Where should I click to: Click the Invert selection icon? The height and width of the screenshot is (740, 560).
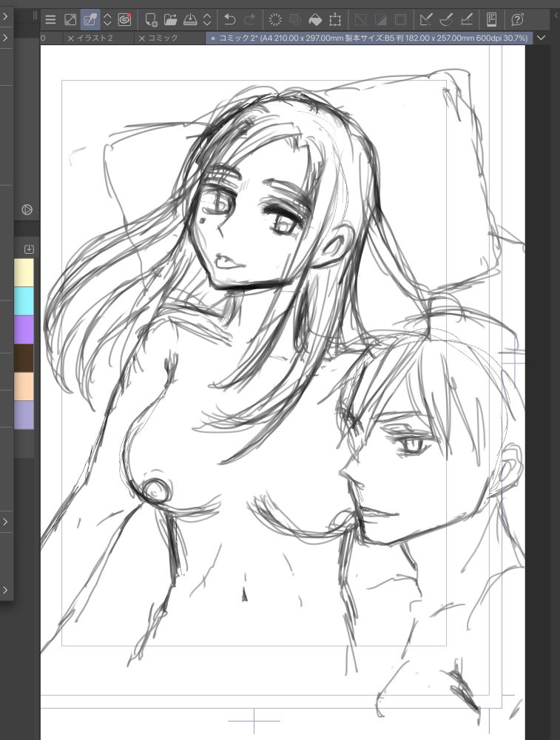pyautogui.click(x=380, y=20)
